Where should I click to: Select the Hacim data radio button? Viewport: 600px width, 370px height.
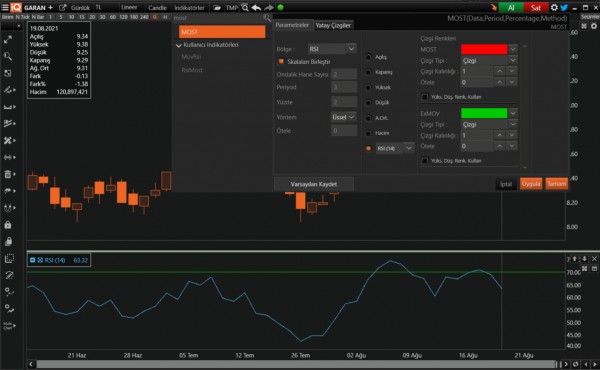pyautogui.click(x=368, y=133)
